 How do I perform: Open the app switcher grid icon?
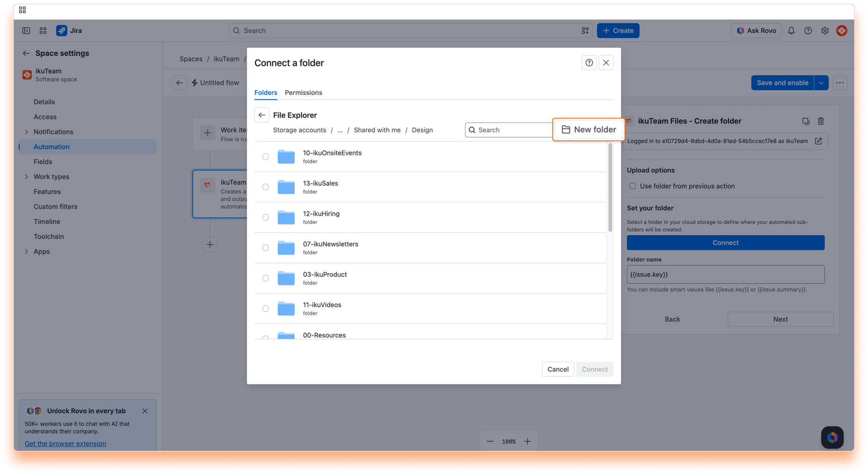[x=43, y=30]
